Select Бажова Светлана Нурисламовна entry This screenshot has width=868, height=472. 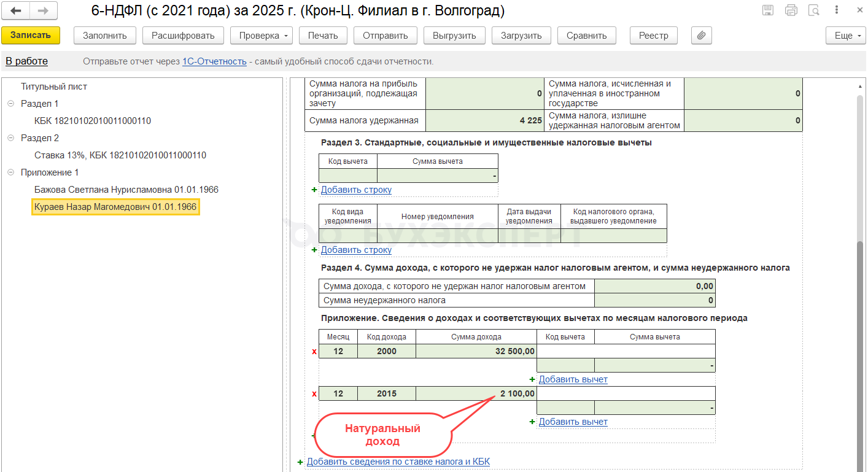(126, 190)
